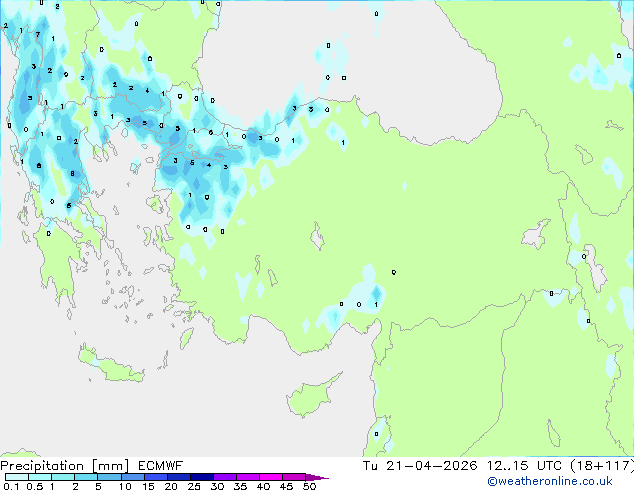Choose the 20–25 mm navy legend swatch

click(182, 478)
